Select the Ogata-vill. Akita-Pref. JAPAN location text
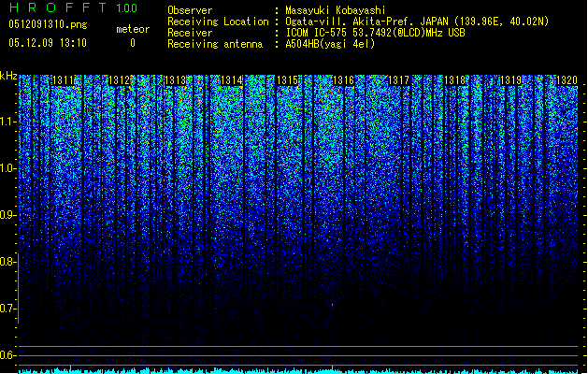Screen dimensions: 588x374 [417, 22]
